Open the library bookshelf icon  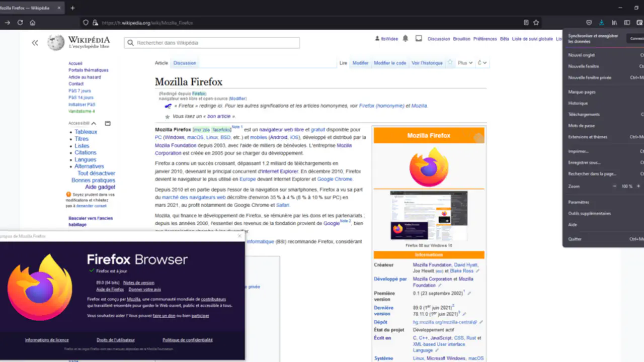[x=614, y=23]
